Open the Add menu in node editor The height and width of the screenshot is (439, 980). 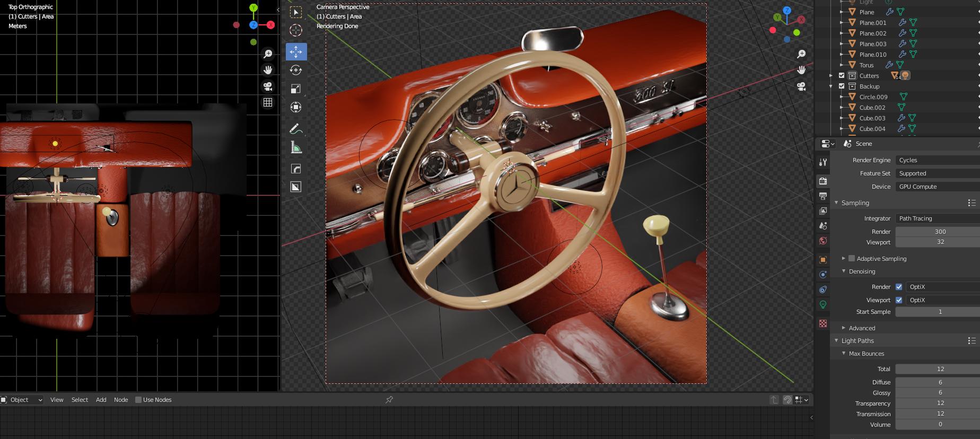point(101,400)
